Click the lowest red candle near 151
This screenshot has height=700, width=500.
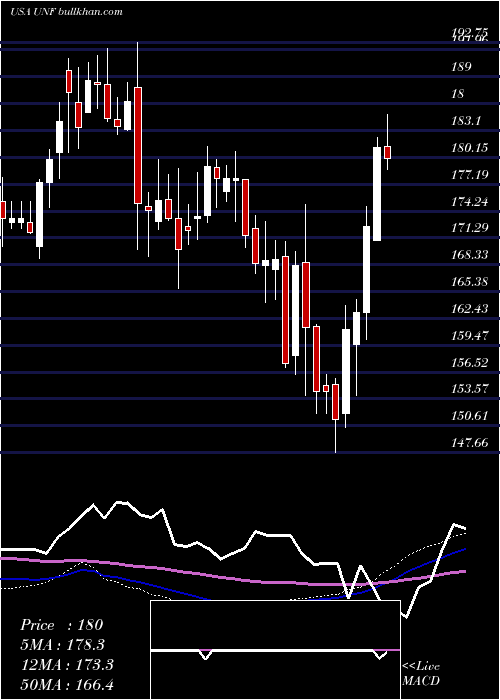point(335,402)
